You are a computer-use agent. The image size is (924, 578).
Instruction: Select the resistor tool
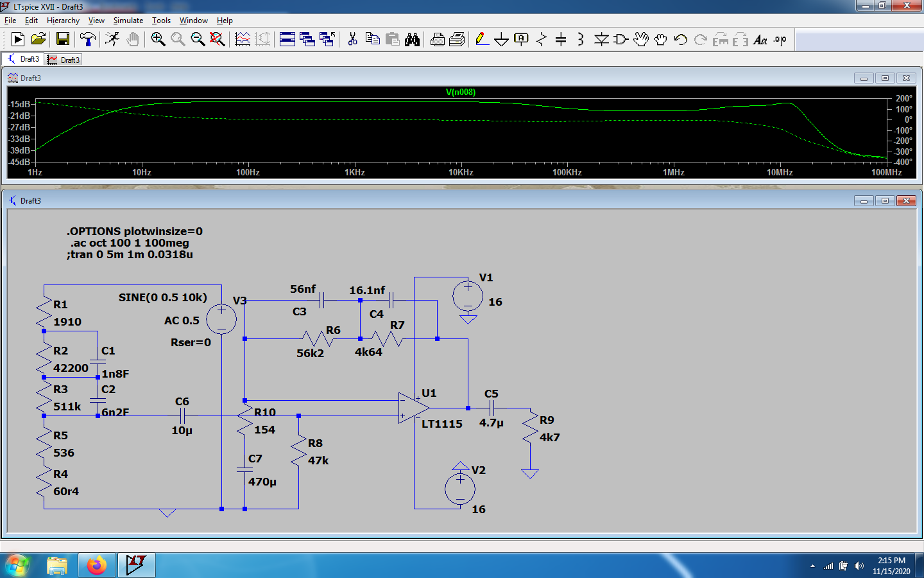tap(542, 39)
